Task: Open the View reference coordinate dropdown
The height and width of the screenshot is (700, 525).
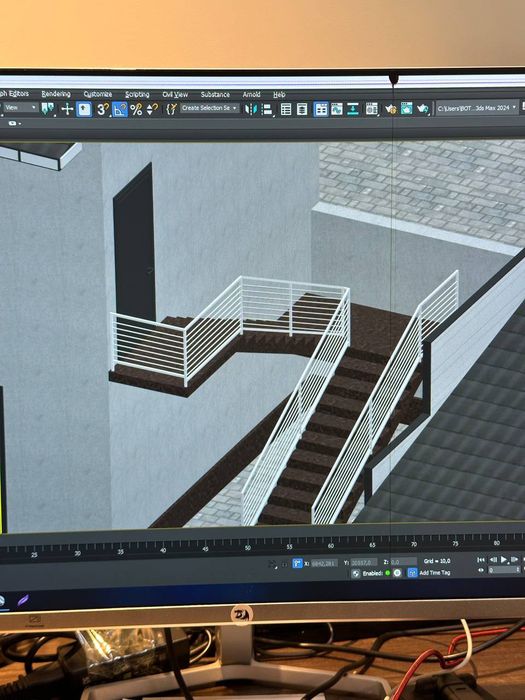Action: click(x=21, y=108)
